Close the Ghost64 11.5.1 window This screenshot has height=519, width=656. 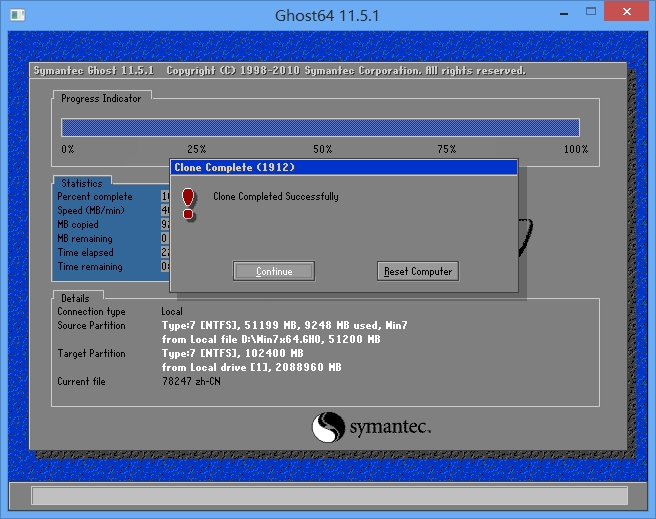(x=626, y=12)
